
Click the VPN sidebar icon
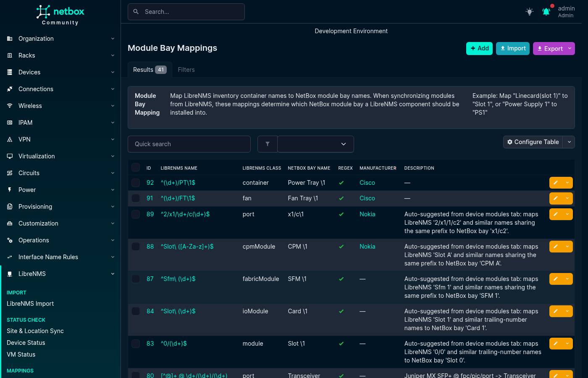point(10,139)
